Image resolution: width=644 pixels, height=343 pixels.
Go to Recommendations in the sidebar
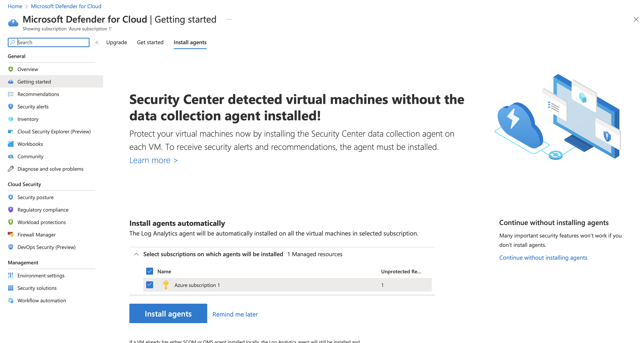pyautogui.click(x=38, y=94)
